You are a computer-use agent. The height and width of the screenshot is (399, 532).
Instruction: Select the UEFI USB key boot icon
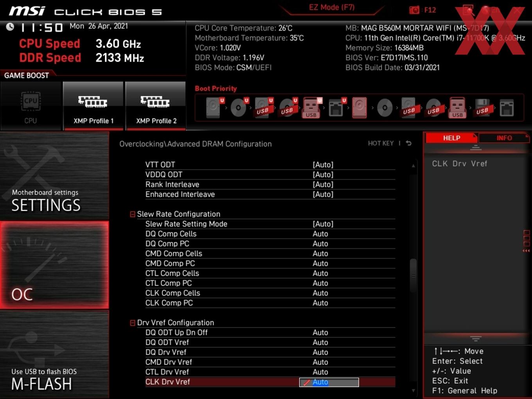tap(312, 108)
